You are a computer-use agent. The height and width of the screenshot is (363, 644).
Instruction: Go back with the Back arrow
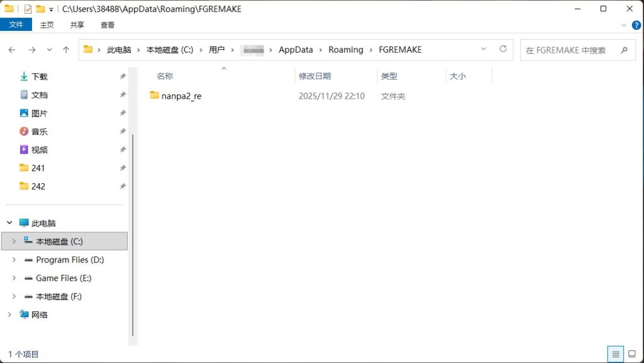pos(12,50)
